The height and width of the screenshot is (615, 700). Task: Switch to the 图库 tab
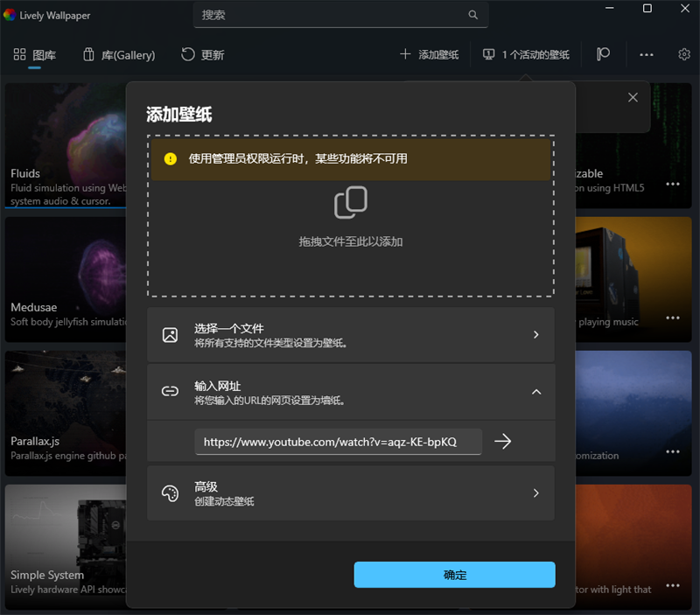(35, 55)
